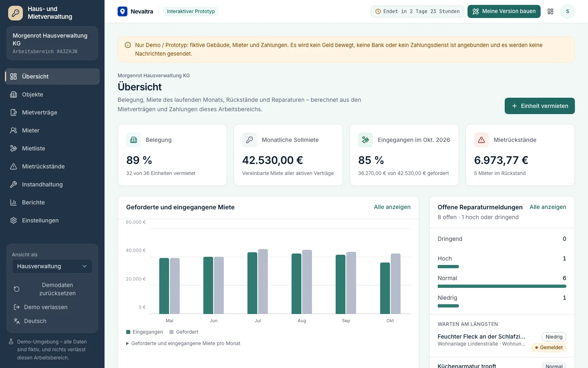Click the Einheit vermieten button
The image size is (588, 368).
pyautogui.click(x=540, y=106)
